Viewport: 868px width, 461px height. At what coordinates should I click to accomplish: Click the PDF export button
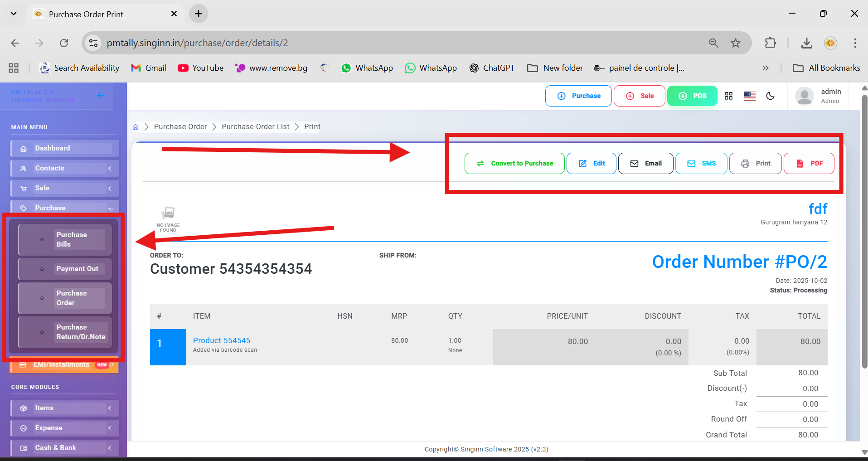pos(809,164)
